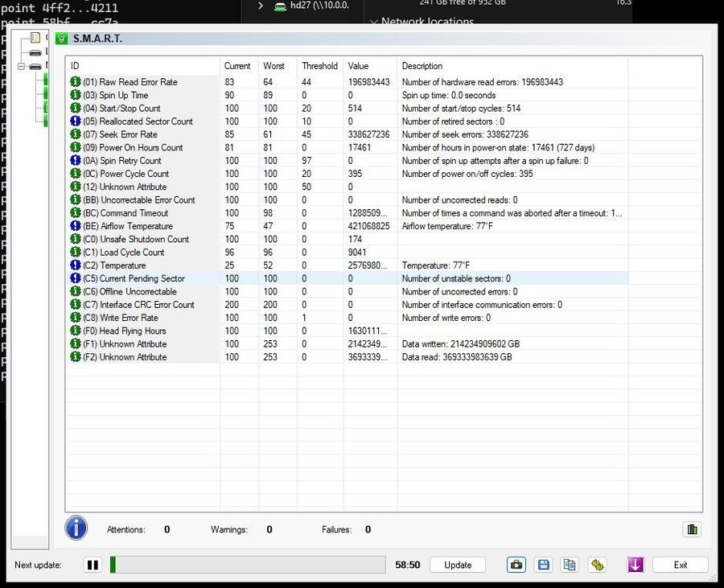Click the Exit button
This screenshot has width=724, height=588.
click(x=680, y=565)
